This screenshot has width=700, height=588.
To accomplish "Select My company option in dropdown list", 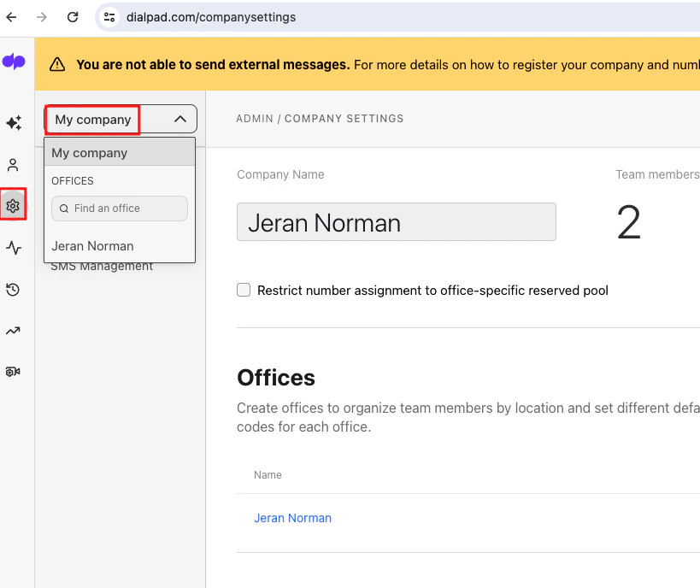I will 120,153.
